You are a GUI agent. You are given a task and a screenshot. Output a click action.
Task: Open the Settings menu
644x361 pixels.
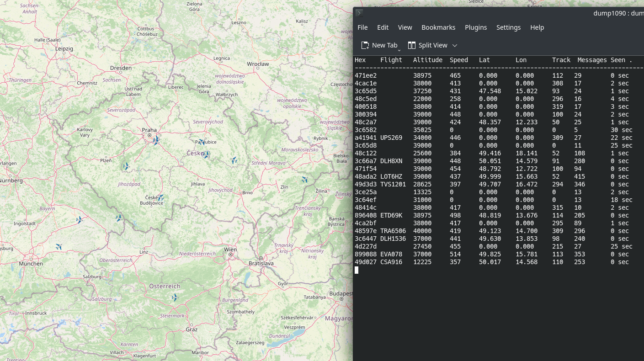coord(508,27)
